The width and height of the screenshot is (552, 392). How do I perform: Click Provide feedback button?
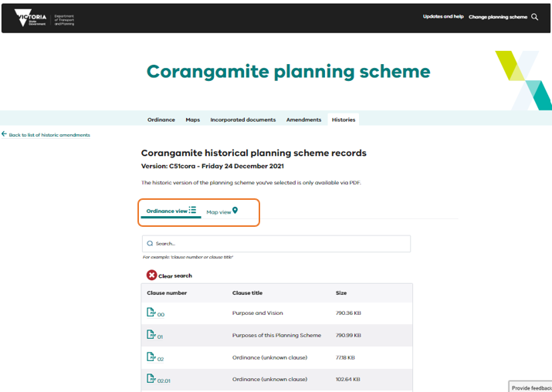coord(530,387)
